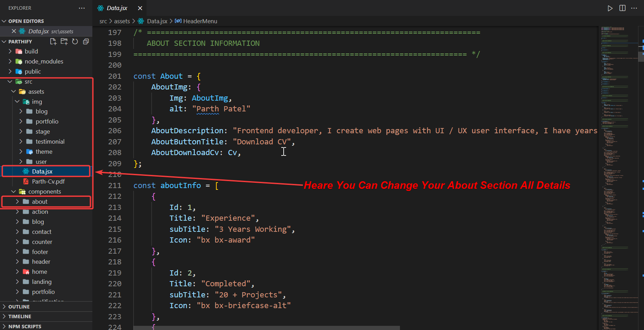Refresh the explorer file tree

click(x=75, y=42)
